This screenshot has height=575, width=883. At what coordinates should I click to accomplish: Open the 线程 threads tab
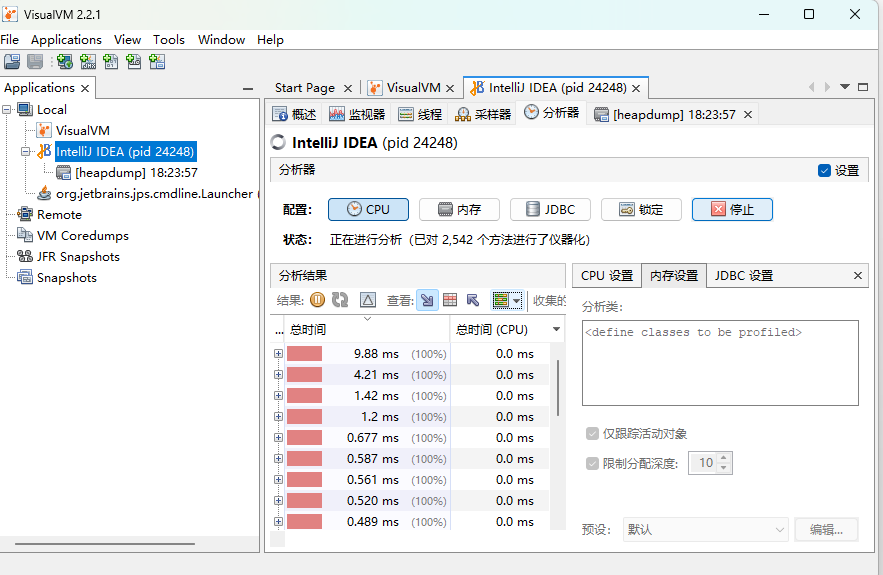420,114
